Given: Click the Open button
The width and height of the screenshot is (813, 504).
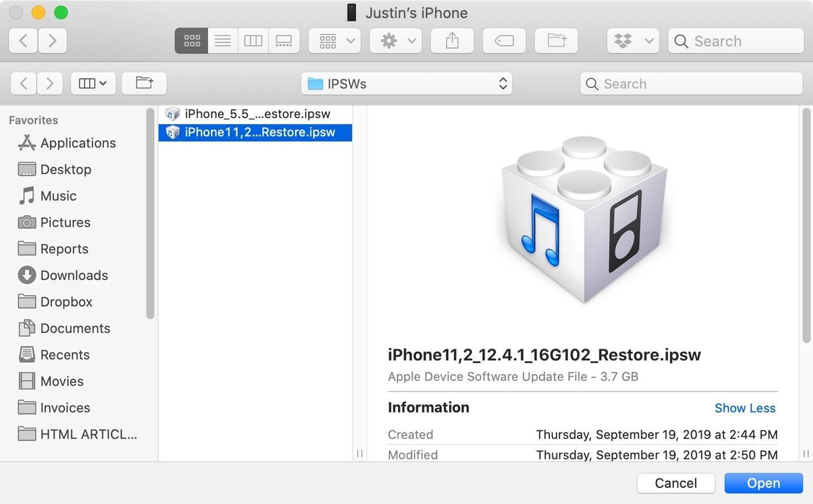Looking at the screenshot, I should 763,483.
